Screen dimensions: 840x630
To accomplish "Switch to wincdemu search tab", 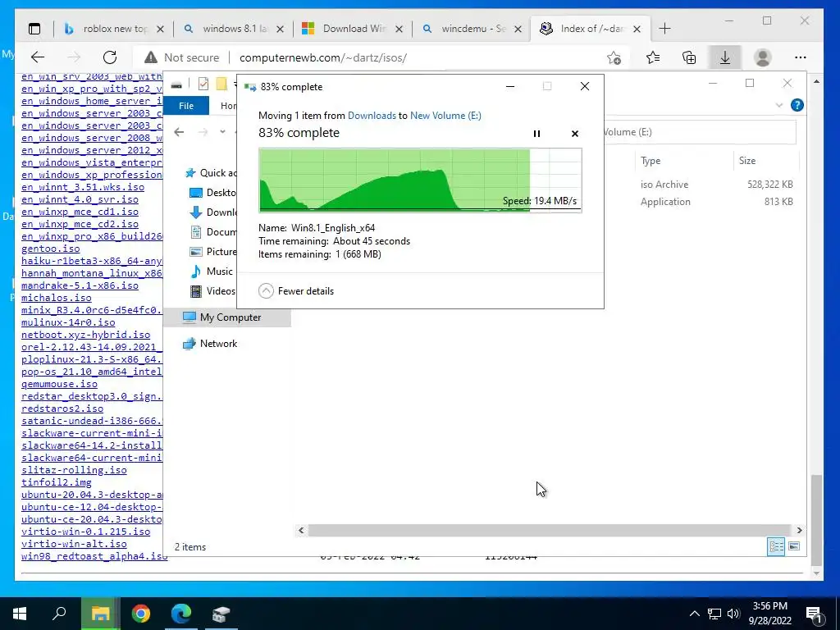I will pos(472,29).
